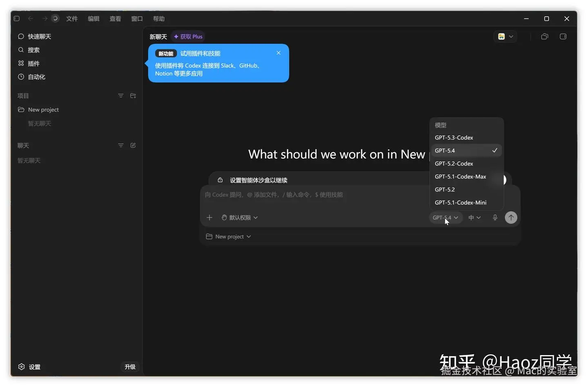Choose GPT-5.2-Codex in the model list

pos(466,164)
